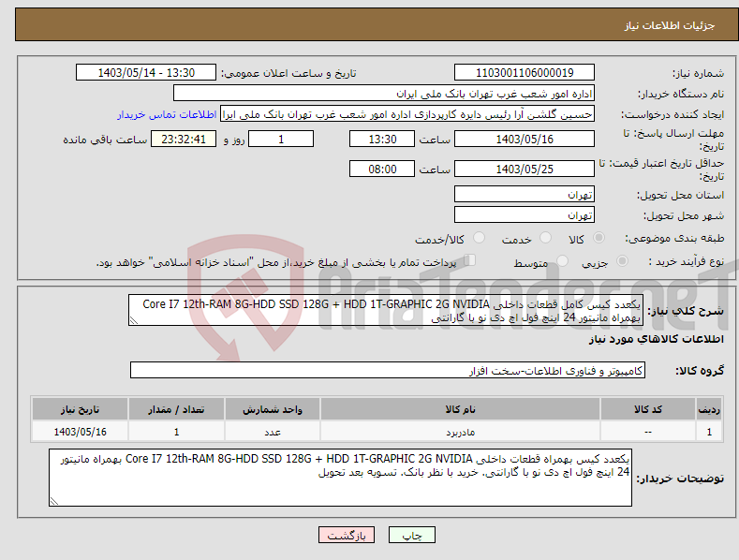Select the خدمت radio button

pos(545,238)
